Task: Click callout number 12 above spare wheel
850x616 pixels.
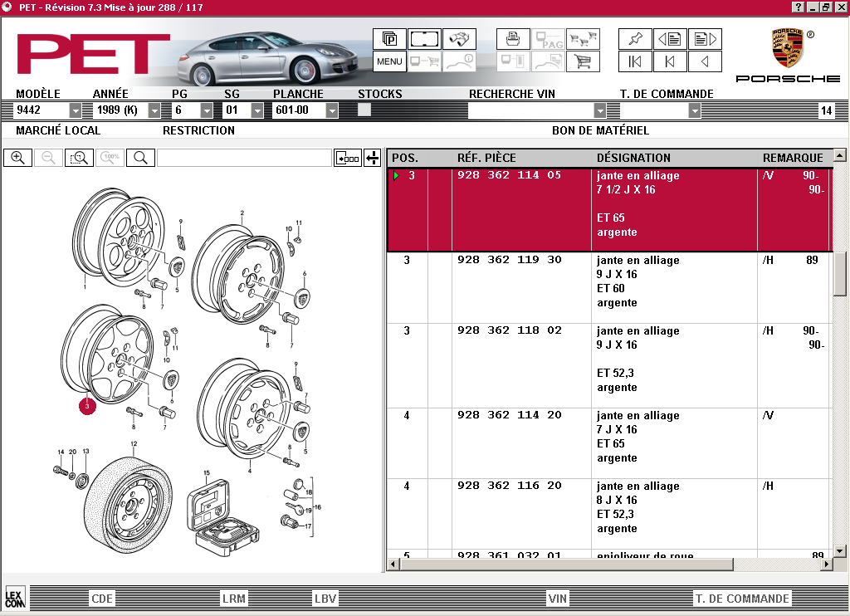Action: coord(134,443)
